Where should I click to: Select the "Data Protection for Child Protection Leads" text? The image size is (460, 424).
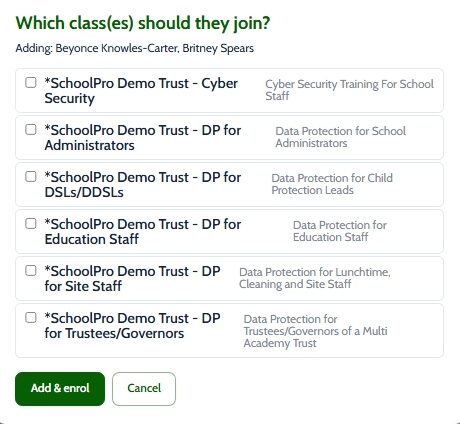point(332,184)
